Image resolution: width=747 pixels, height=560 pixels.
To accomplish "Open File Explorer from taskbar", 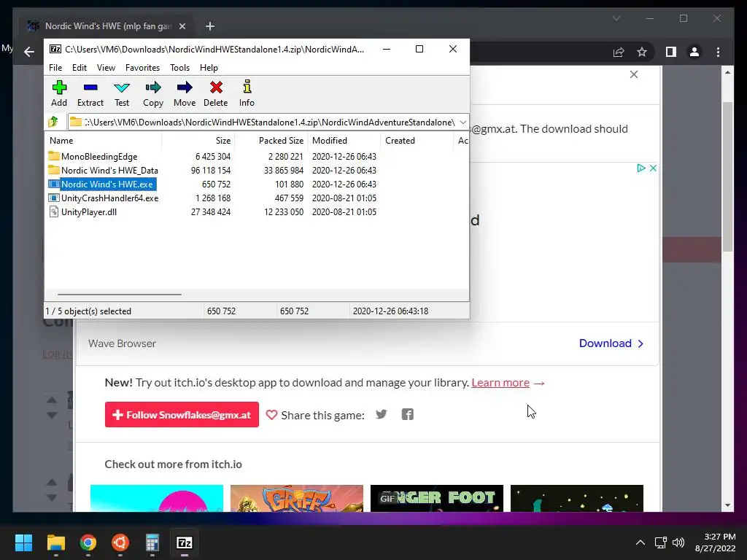I will (55, 542).
